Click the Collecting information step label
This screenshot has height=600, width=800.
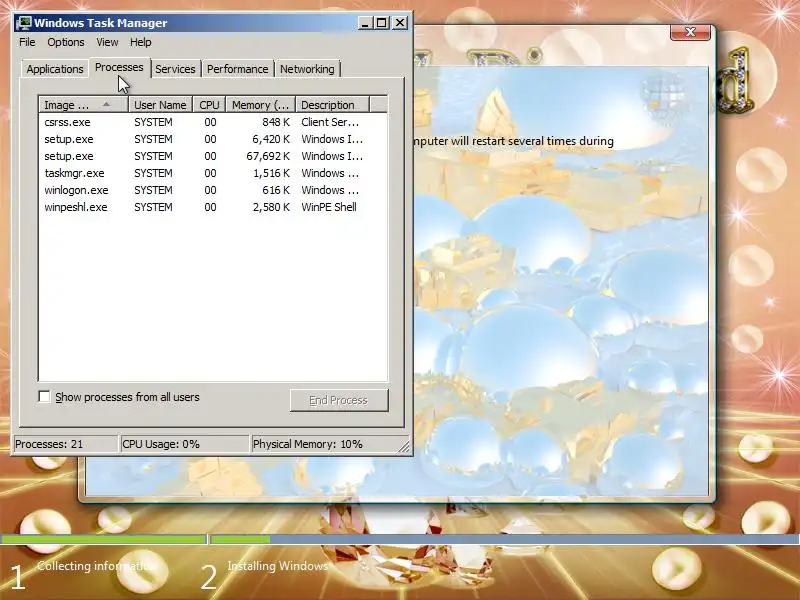click(x=94, y=566)
